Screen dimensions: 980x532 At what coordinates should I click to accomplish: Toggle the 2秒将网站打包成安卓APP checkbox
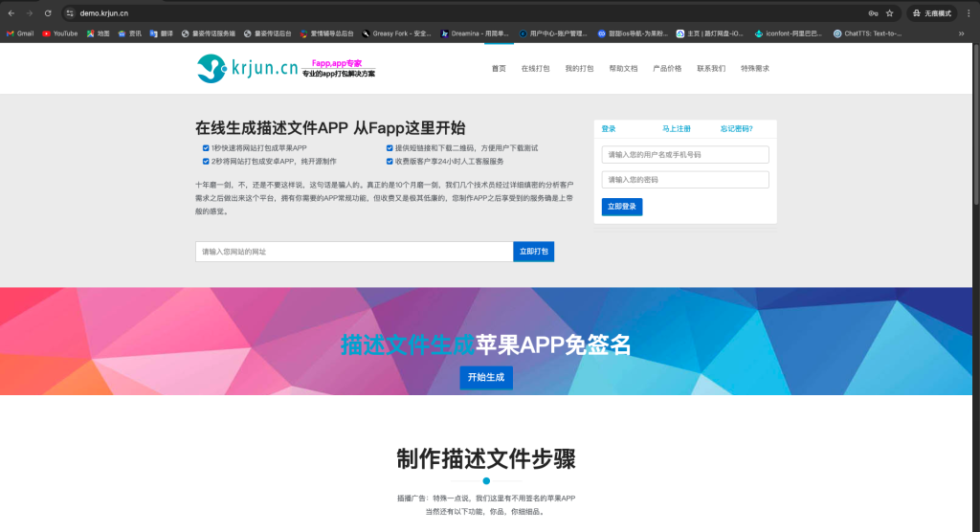click(x=206, y=162)
